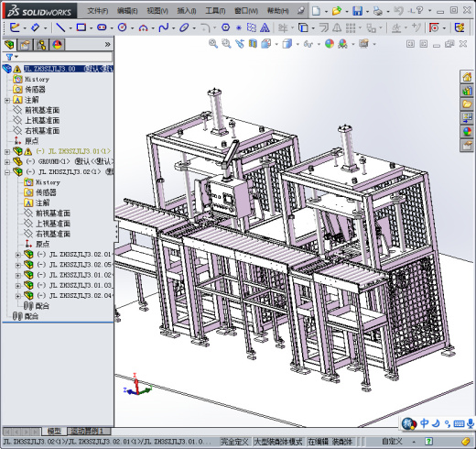The width and height of the screenshot is (476, 449).
Task: Click the Save icon in the toolbar
Action: pos(357,11)
